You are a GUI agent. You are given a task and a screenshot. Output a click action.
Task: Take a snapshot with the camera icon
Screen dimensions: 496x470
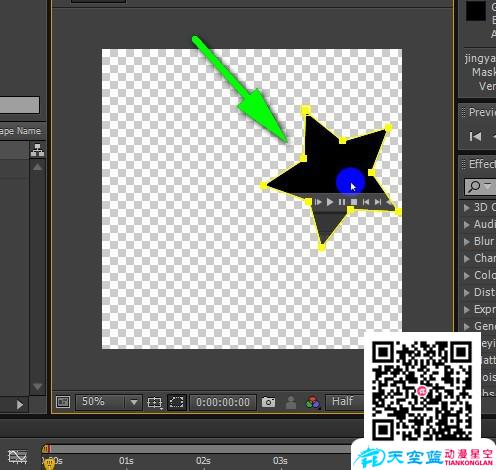pos(268,402)
